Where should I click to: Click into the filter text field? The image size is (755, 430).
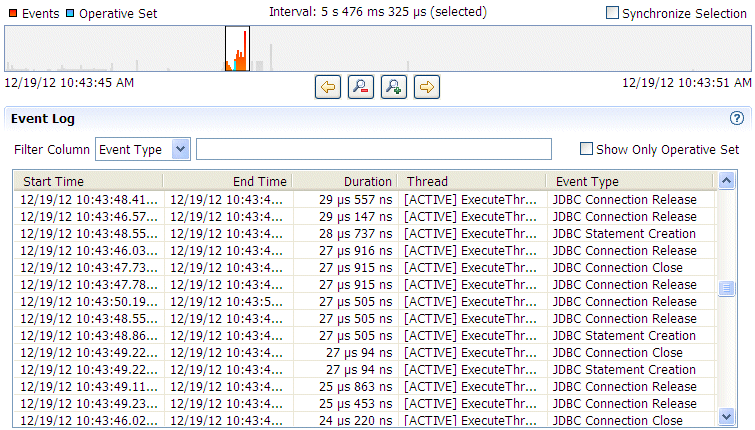click(374, 149)
